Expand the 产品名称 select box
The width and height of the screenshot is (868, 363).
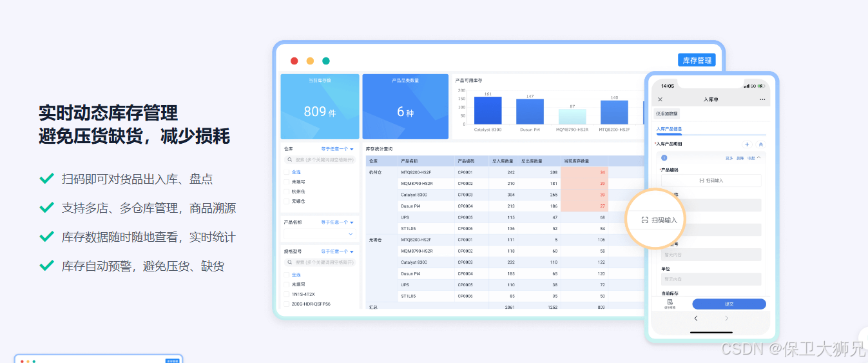(x=320, y=233)
